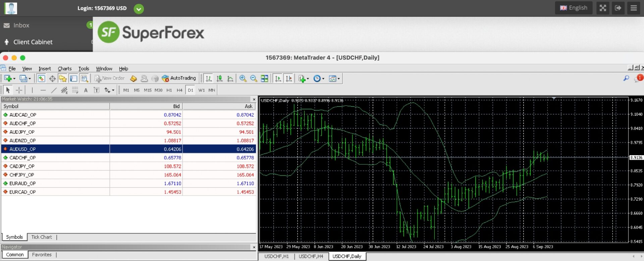This screenshot has height=261, width=644.
Task: Select the Fibonacci Retracement tool
Action: [75, 90]
